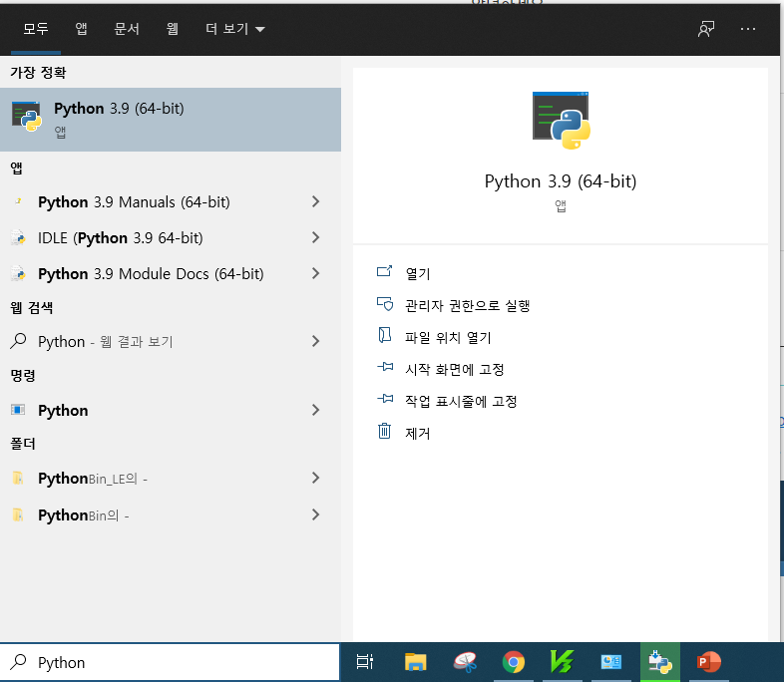Expand arrow for PythonBin_LE folder
The image size is (784, 682).
coord(315,479)
